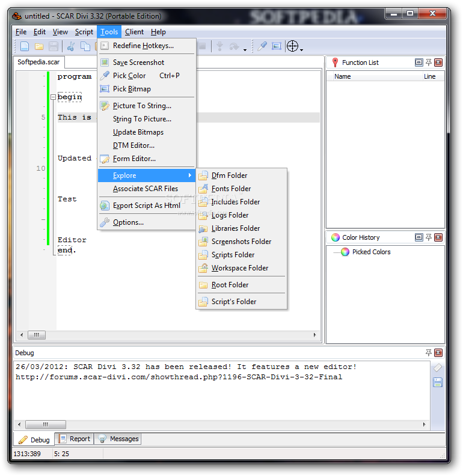Screen dimensions: 463x476
Task: Open the DTM Editor
Action: pos(147,145)
